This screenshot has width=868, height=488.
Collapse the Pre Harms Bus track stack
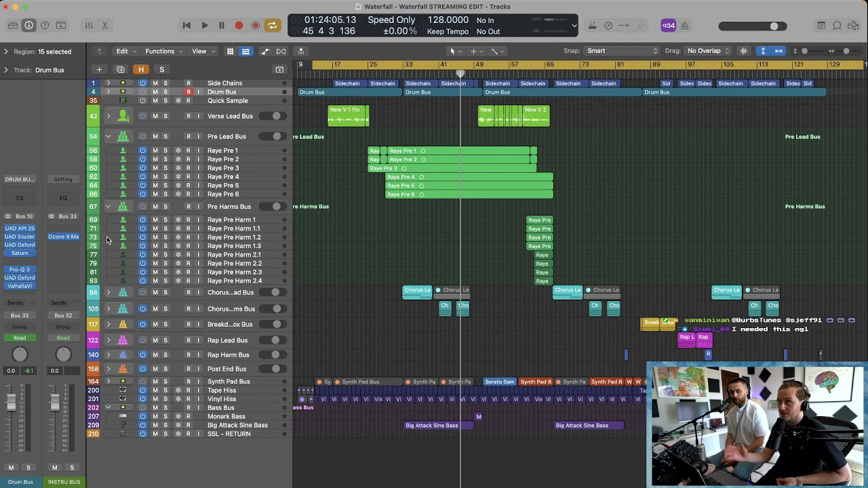[108, 206]
